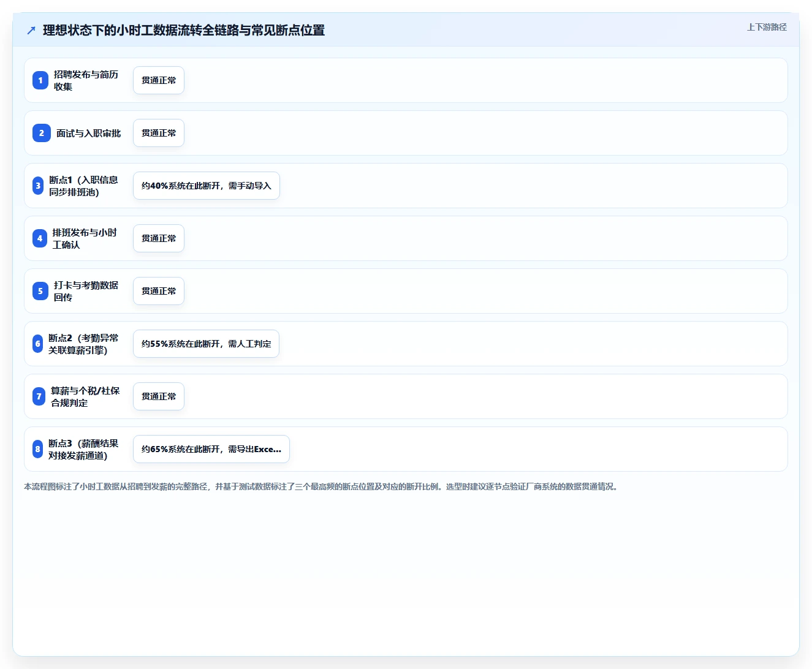Click the arrow icon beside the flowchart title
This screenshot has height=669, width=812.
click(31, 30)
